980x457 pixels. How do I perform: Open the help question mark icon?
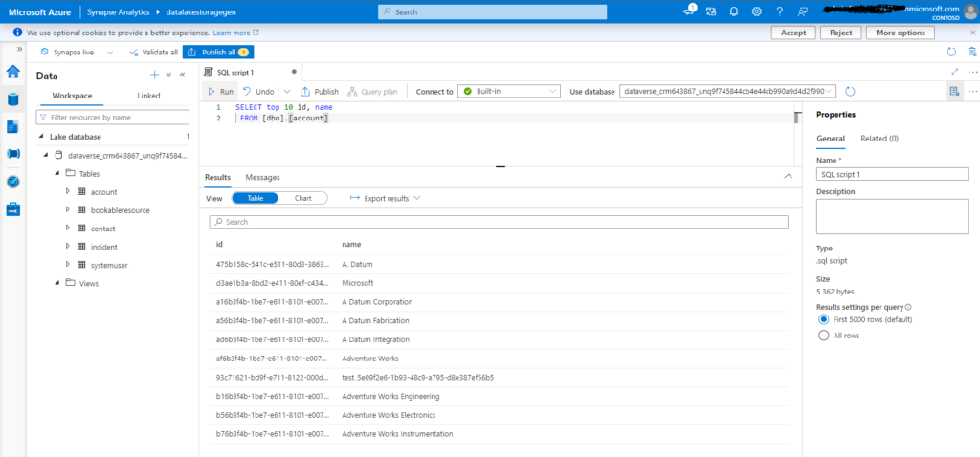779,11
